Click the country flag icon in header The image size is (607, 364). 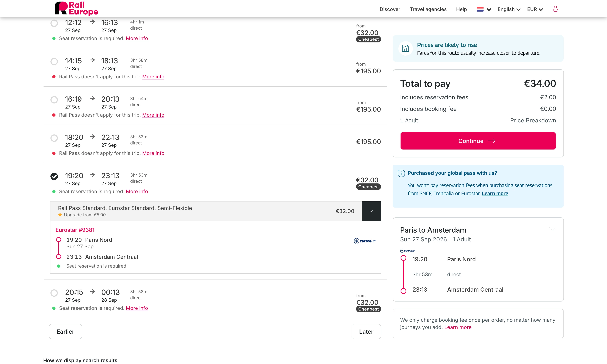480,9
